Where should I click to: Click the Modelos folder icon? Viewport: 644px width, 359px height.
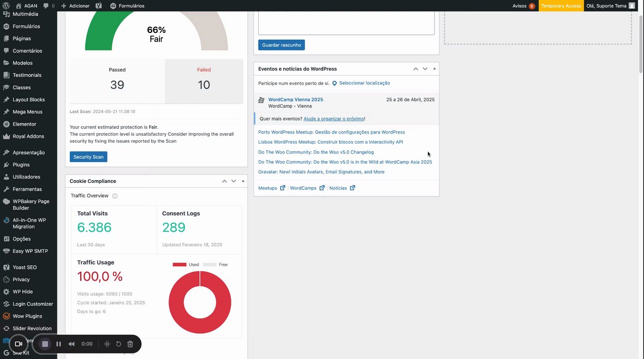pyautogui.click(x=6, y=63)
